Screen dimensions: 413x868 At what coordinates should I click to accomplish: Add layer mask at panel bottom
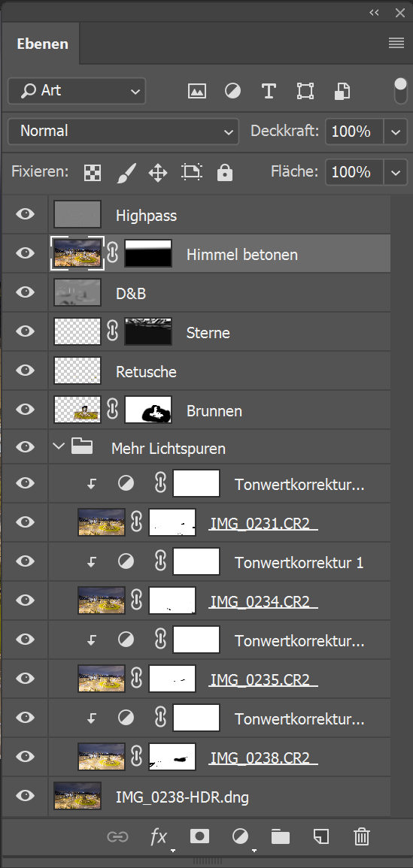(199, 836)
